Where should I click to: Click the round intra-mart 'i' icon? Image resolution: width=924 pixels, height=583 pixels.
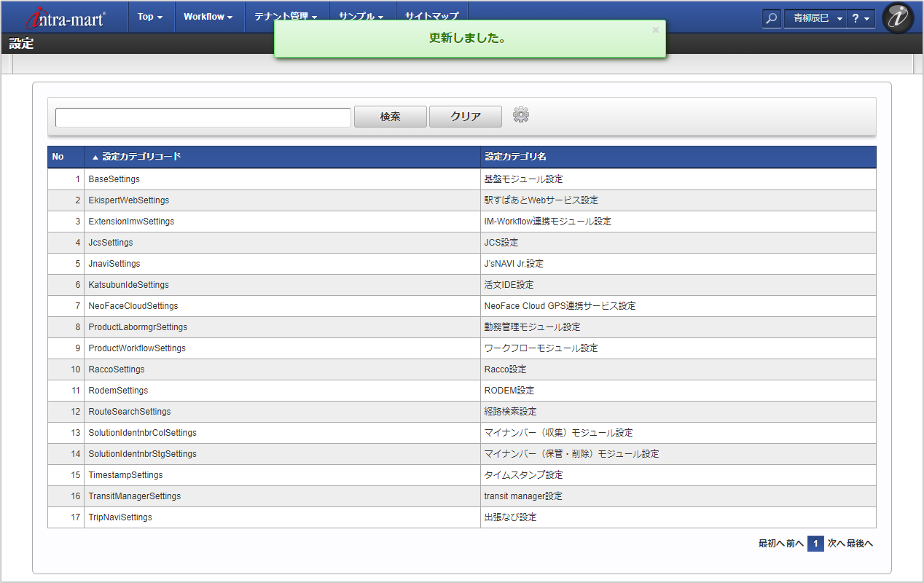(898, 17)
